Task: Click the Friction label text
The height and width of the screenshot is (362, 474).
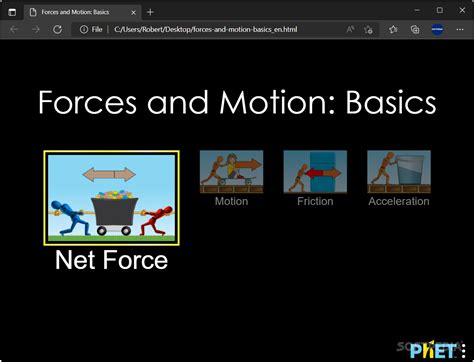Action: [x=315, y=201]
